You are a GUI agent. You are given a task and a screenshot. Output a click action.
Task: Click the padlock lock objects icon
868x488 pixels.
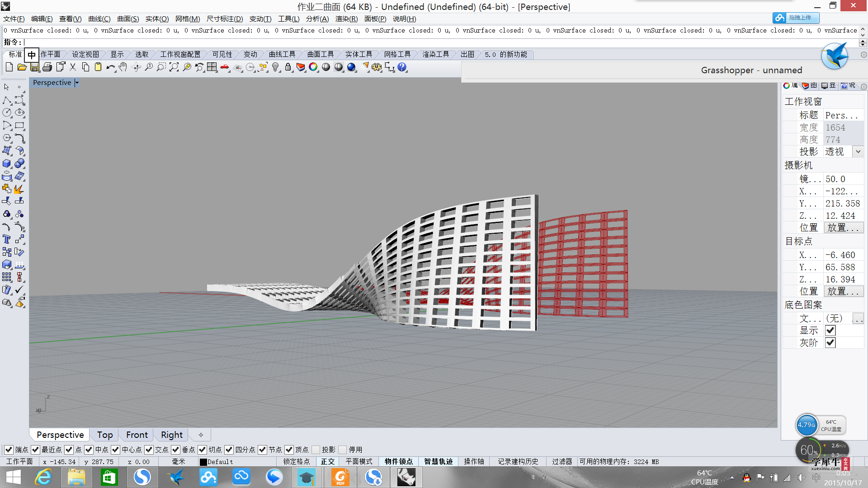pyautogui.click(x=288, y=67)
